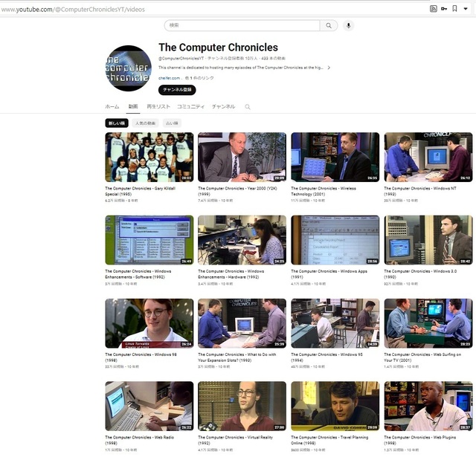Open Windows Enhancements Hardware thumbnail
This screenshot has width=476, height=457.
tap(242, 240)
